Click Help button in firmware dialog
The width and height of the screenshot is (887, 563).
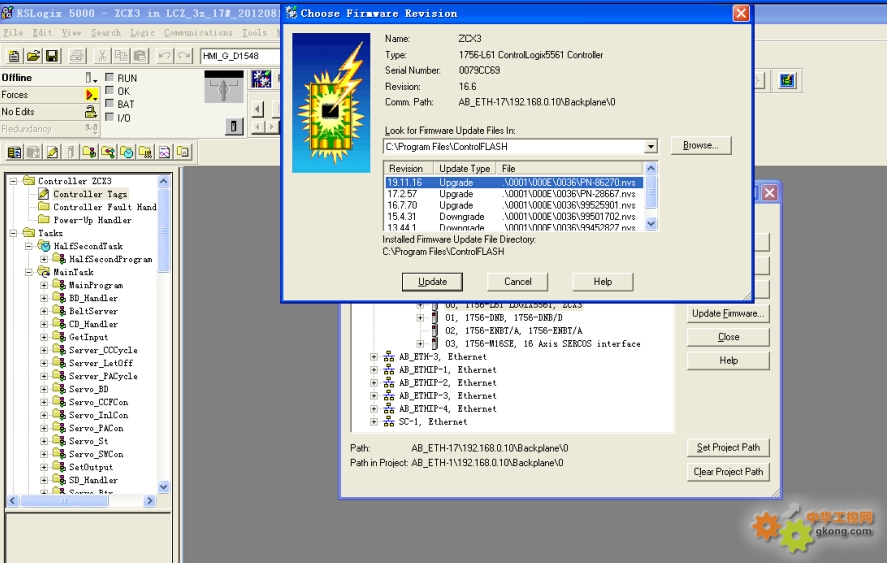[602, 282]
